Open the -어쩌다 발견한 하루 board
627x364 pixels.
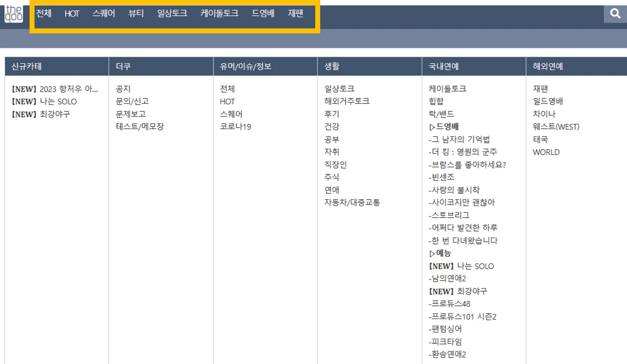click(463, 228)
